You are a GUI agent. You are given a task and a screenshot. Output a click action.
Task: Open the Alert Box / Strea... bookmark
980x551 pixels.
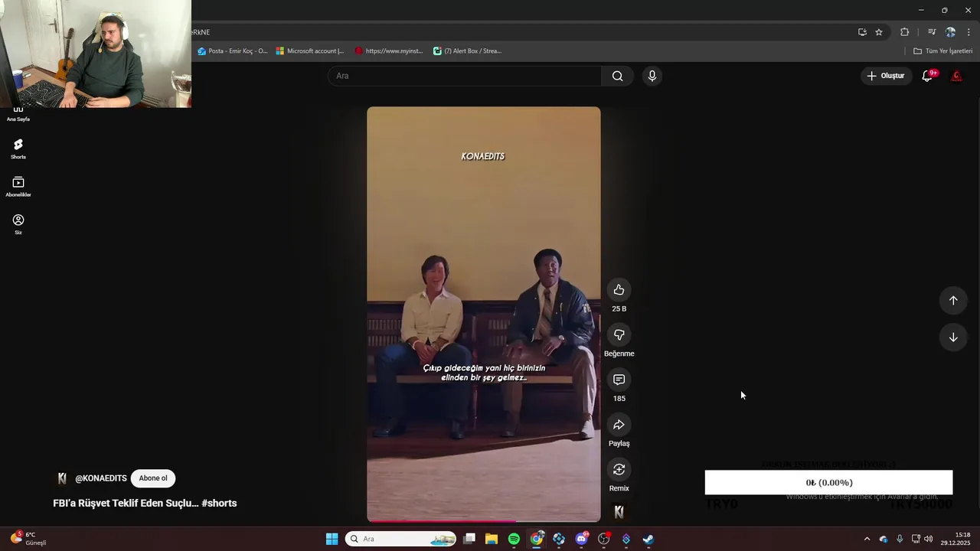click(x=467, y=51)
